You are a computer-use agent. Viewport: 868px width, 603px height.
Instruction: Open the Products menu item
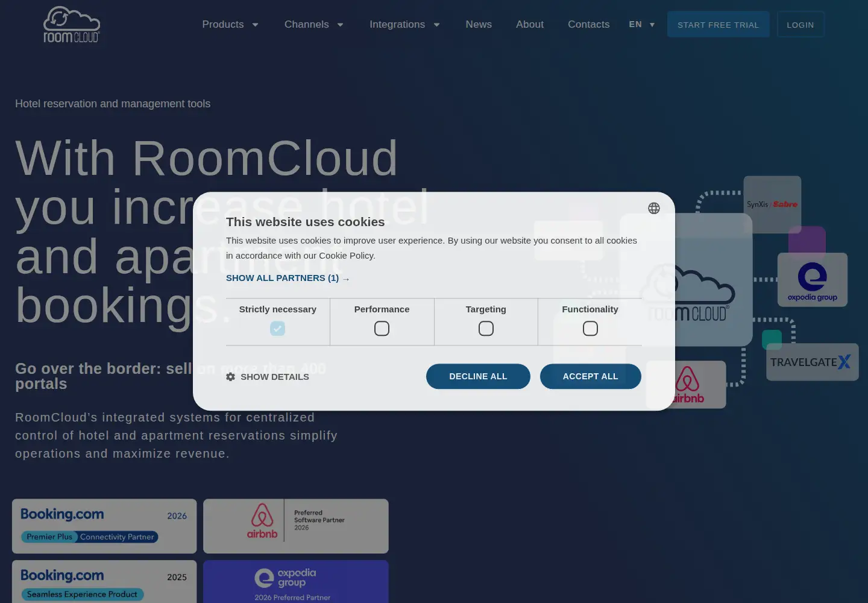[223, 24]
